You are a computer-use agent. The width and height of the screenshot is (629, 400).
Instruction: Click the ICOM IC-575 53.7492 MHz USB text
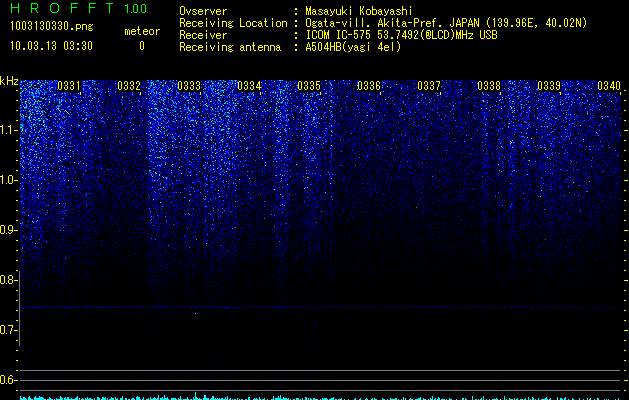click(401, 35)
